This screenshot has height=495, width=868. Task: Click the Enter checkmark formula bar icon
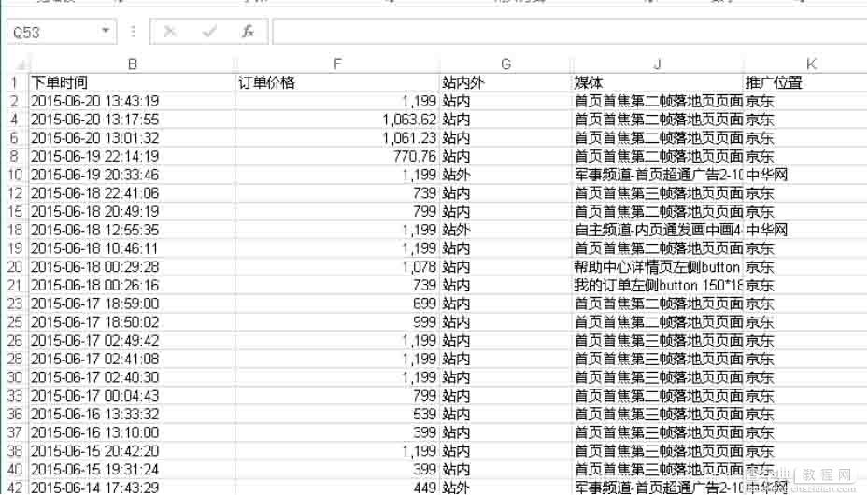[209, 32]
